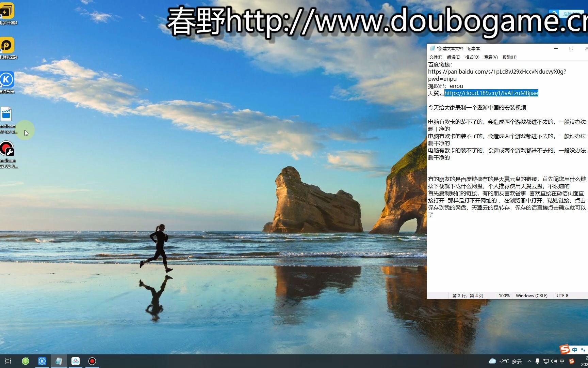Click Windows (CRLF) in the status bar
This screenshot has width=588, height=368.
(x=532, y=296)
